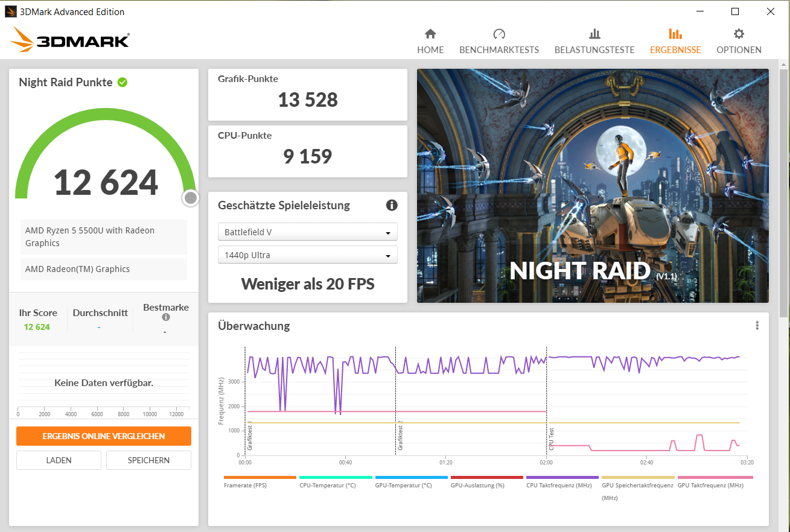Open Überwachung panel three-dot menu

[757, 326]
